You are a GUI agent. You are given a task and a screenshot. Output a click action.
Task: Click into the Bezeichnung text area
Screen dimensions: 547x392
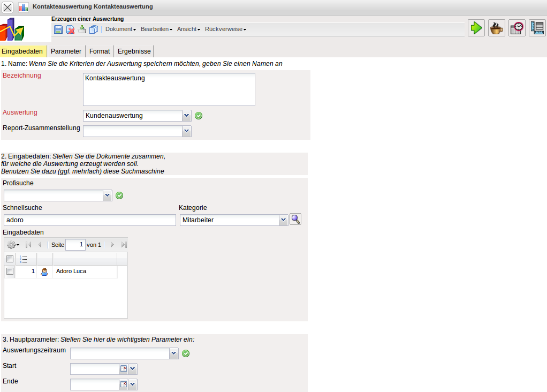coord(169,89)
